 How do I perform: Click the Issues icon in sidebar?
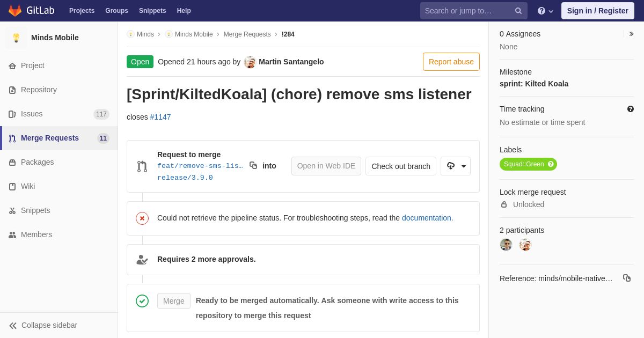tap(12, 114)
